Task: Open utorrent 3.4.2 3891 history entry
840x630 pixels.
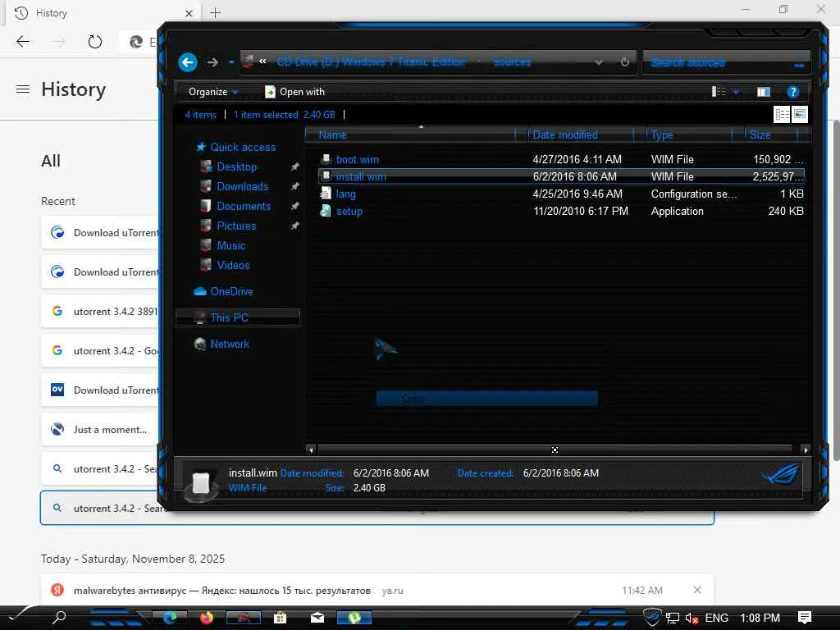Action: click(99, 311)
